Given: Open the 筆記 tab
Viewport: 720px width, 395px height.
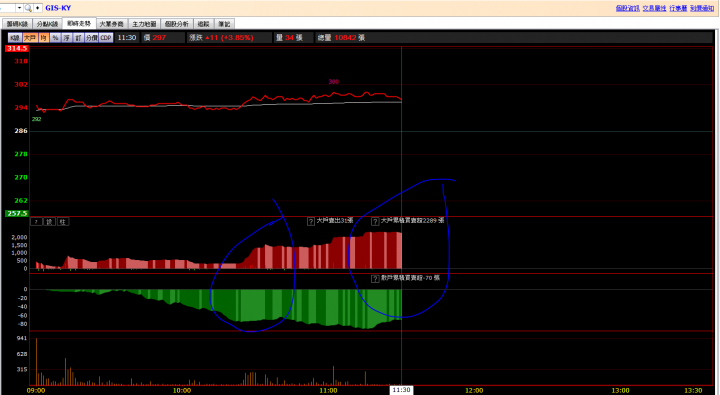Looking at the screenshot, I should 225,24.
